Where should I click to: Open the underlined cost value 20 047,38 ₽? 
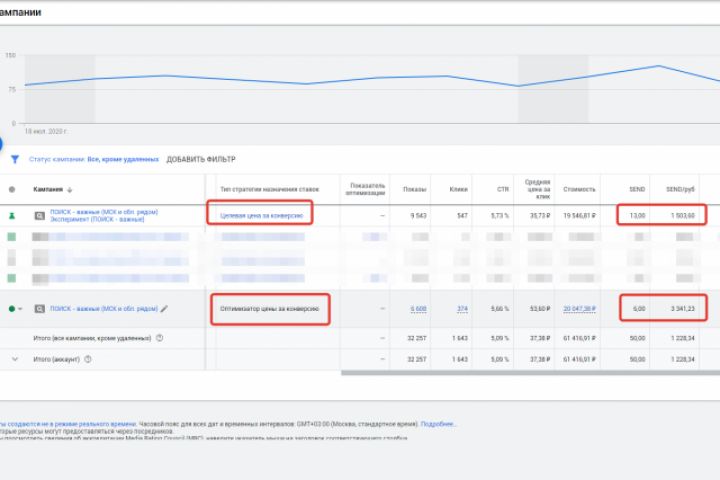579,309
